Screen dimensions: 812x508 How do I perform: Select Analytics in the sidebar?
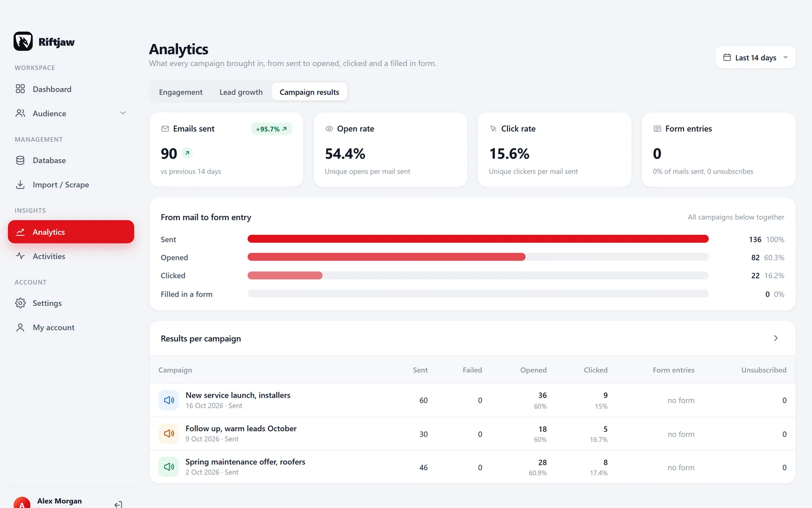click(x=71, y=232)
